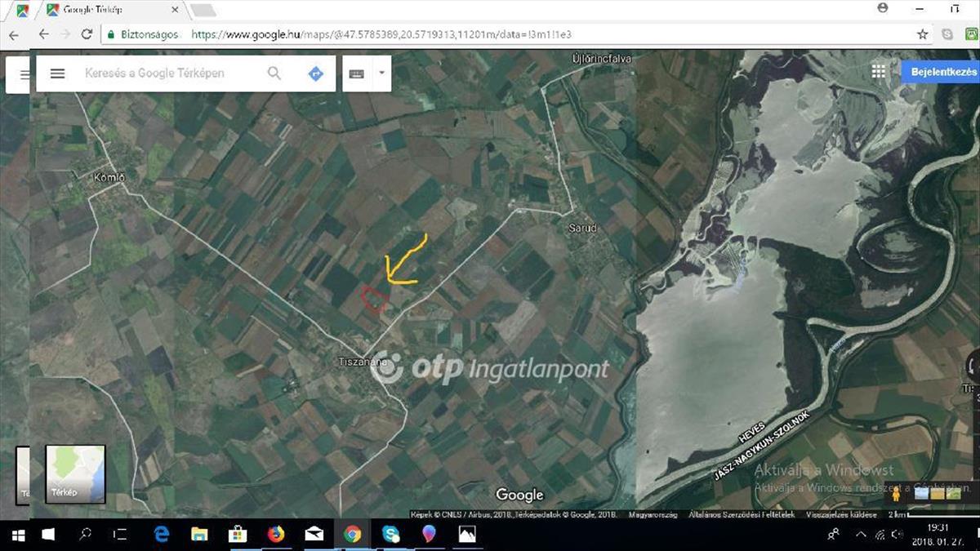Show the hidden system tray icons
This screenshot has height=551, width=980.
861,535
